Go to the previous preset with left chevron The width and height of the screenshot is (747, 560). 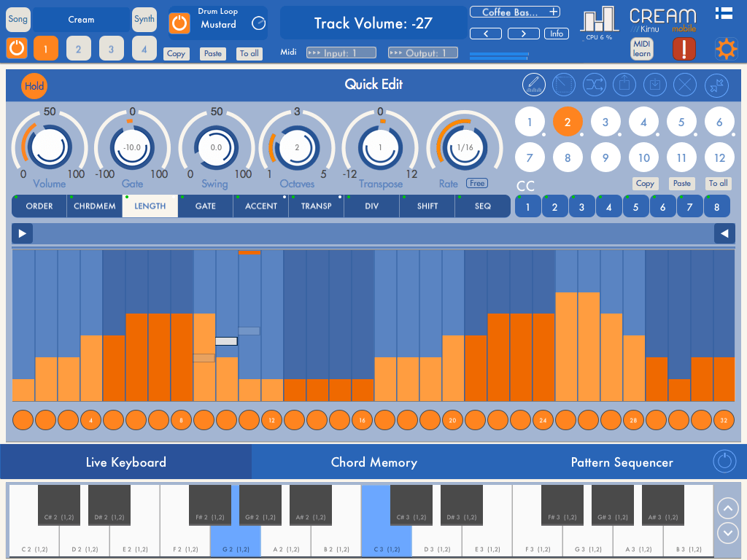[x=485, y=34]
